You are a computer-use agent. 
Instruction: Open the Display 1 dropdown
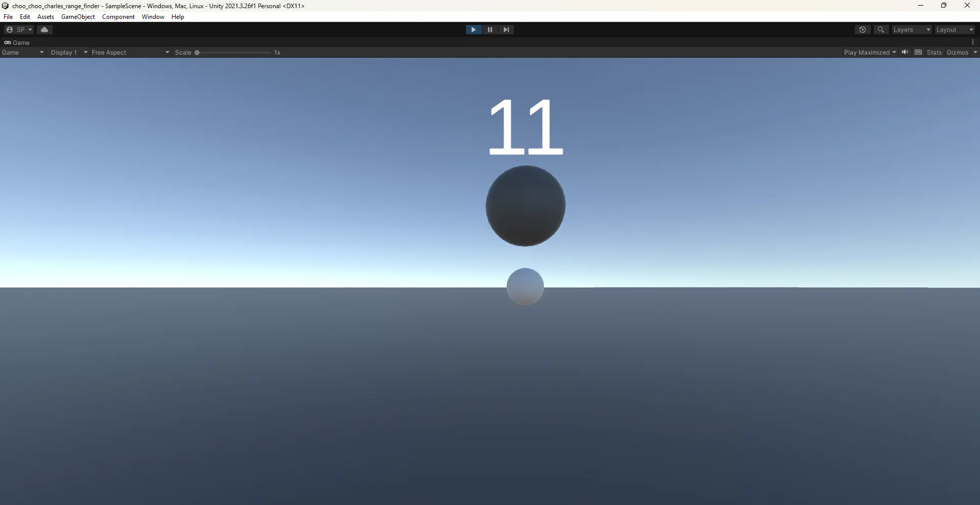pyautogui.click(x=68, y=53)
